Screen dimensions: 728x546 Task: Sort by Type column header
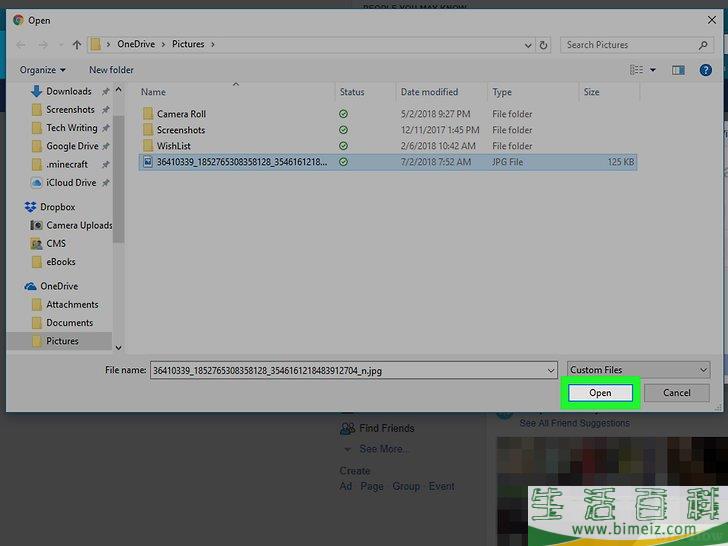pos(502,92)
